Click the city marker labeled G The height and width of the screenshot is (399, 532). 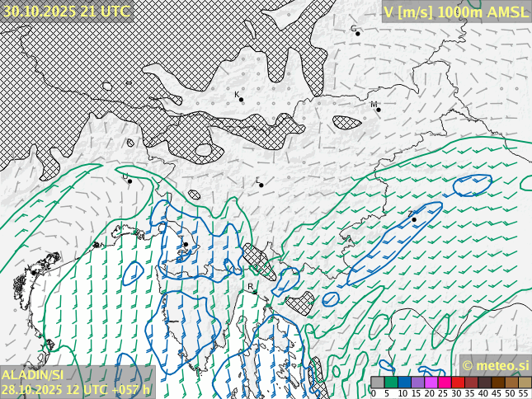pyautogui.click(x=358, y=34)
